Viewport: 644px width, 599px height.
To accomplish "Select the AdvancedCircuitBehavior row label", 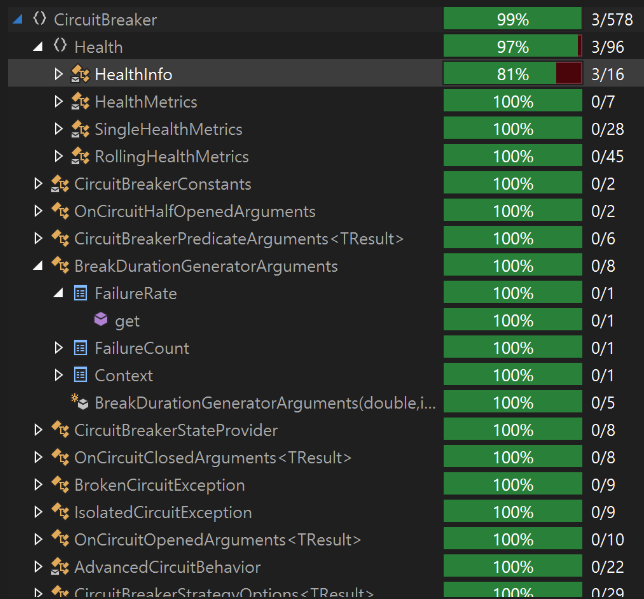I will [x=167, y=567].
